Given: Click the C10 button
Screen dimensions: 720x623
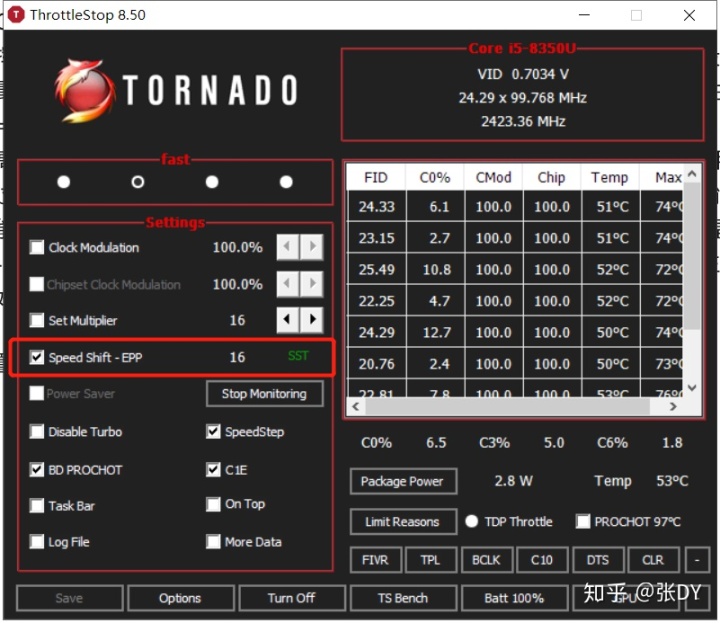Looking at the screenshot, I should (x=542, y=560).
